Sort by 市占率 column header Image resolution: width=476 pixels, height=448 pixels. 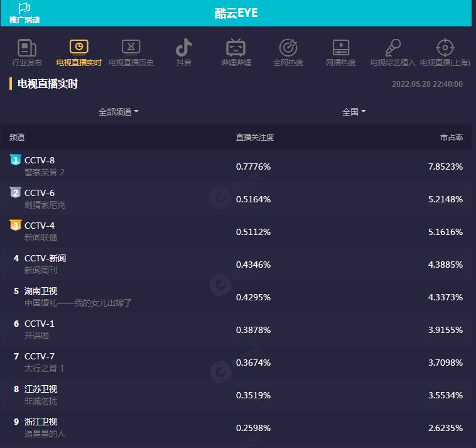(452, 137)
